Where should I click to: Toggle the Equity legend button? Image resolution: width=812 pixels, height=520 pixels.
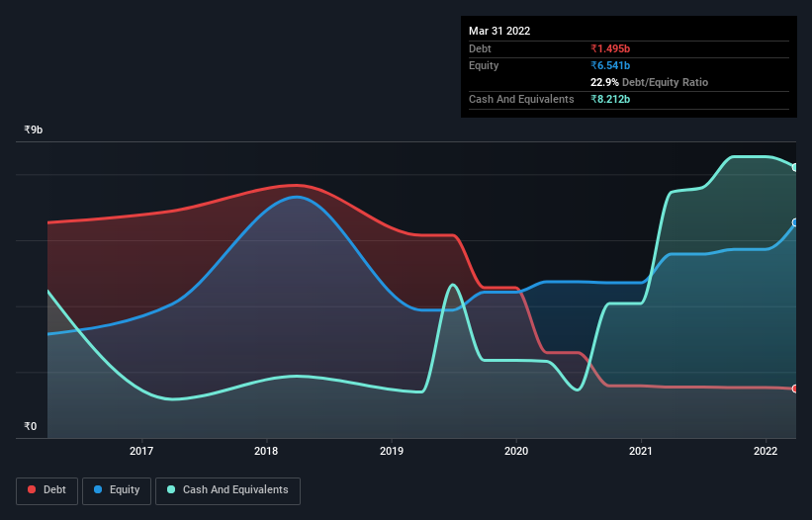point(117,490)
